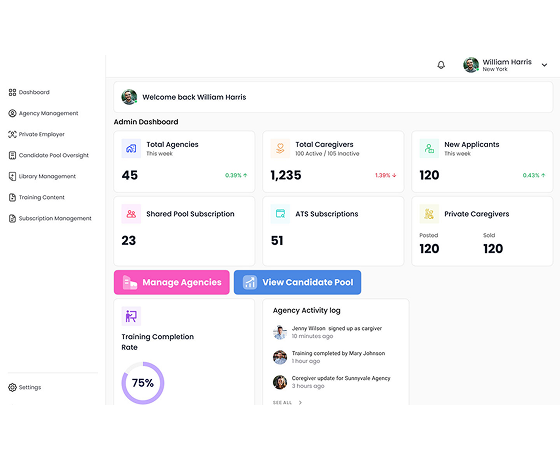Select Candidate Pool Oversight
The height and width of the screenshot is (460, 560).
click(49, 155)
